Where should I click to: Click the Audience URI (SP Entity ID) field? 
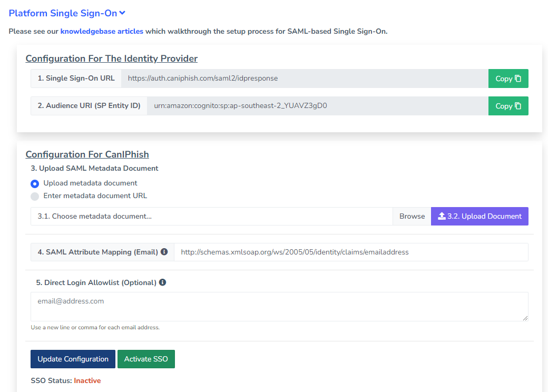[318, 106]
